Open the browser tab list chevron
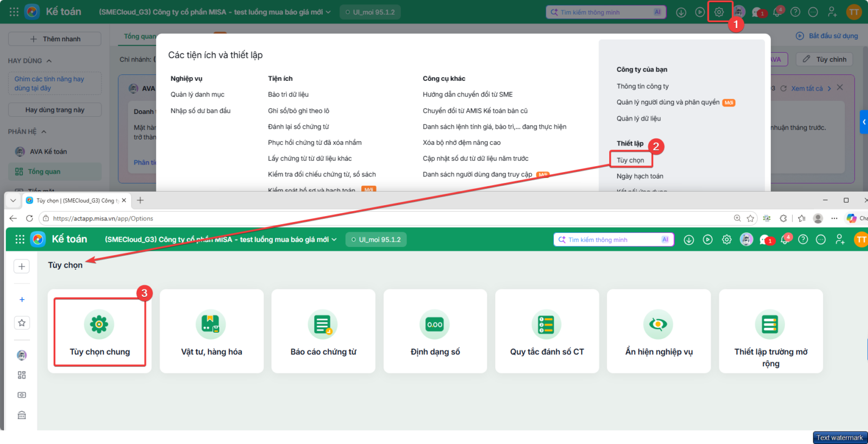868x444 pixels. tap(13, 200)
